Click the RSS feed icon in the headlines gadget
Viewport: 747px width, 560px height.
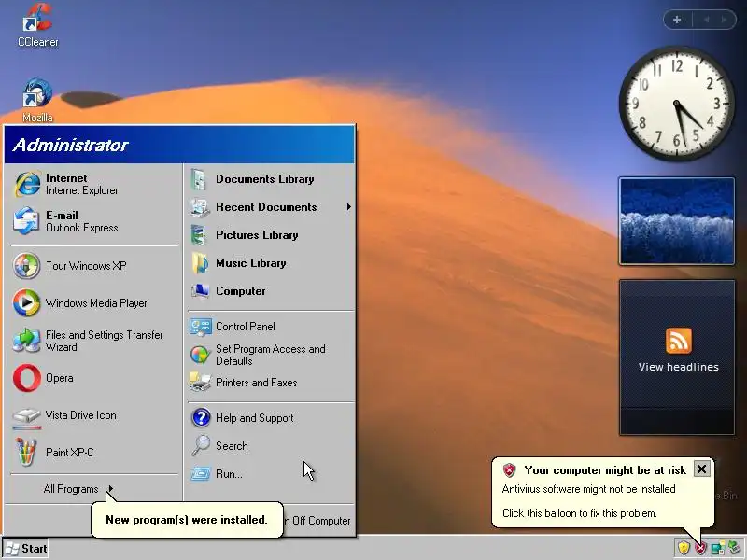(679, 341)
